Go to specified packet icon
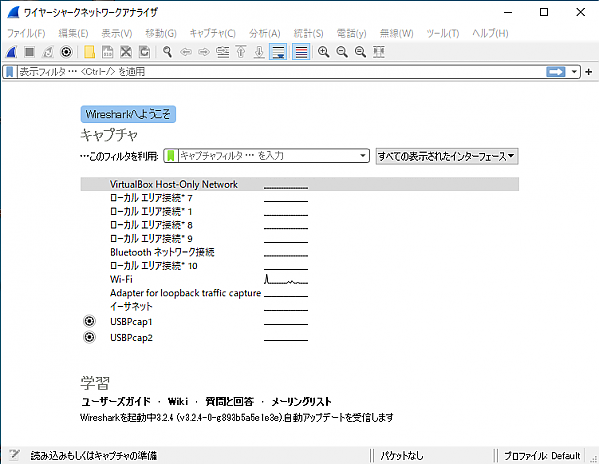The image size is (599, 464). click(223, 52)
